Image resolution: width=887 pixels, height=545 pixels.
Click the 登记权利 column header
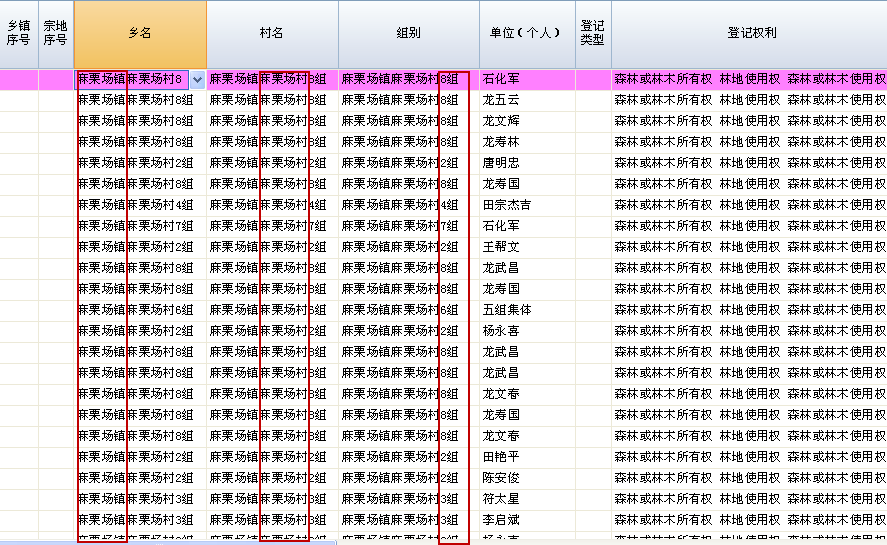(x=750, y=34)
